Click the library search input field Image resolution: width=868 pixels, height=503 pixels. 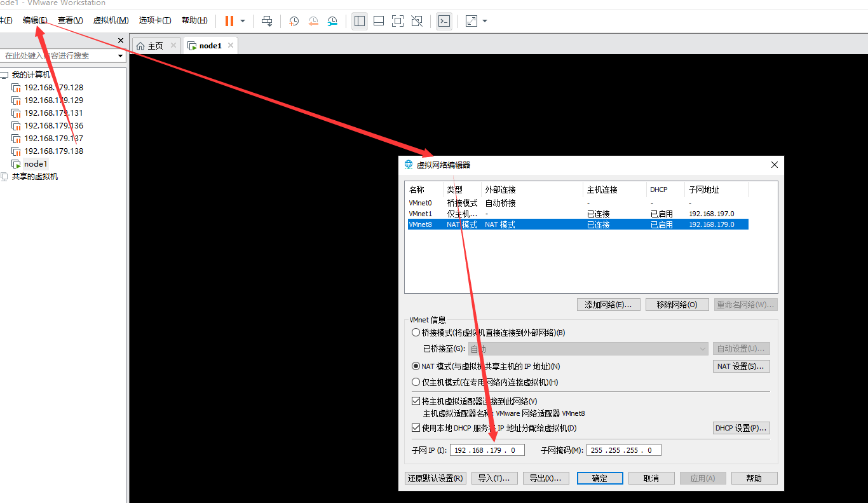click(x=57, y=56)
